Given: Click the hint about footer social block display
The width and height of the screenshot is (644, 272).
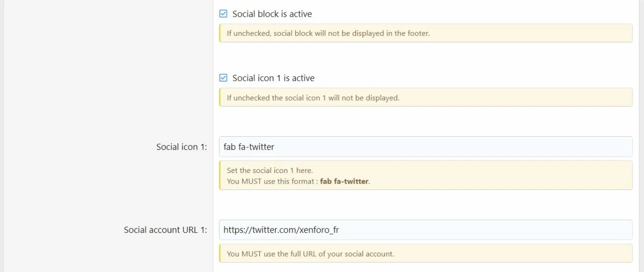Looking at the screenshot, I should coord(328,34).
